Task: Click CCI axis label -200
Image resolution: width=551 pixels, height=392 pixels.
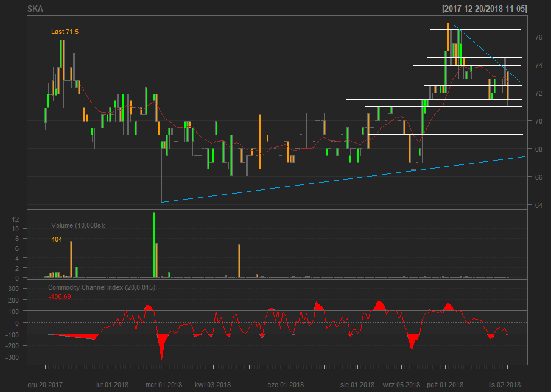Action: (12, 346)
